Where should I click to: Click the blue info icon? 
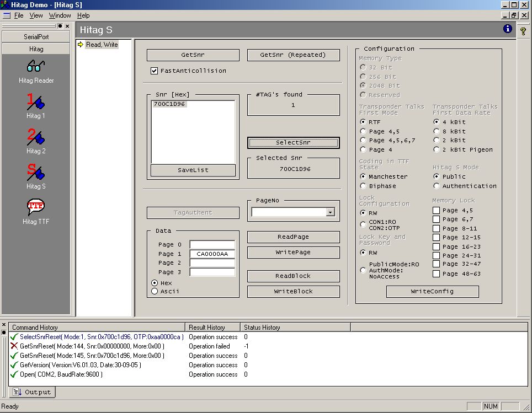tap(508, 29)
